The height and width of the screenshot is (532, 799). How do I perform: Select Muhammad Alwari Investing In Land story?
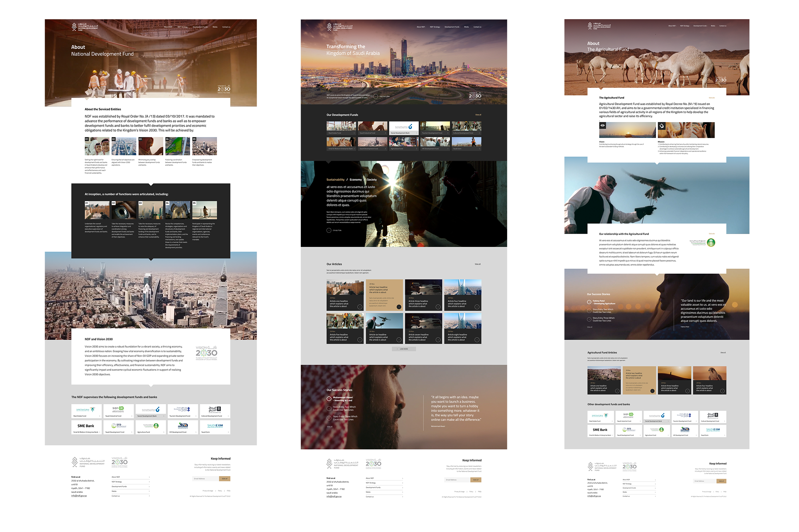343,399
